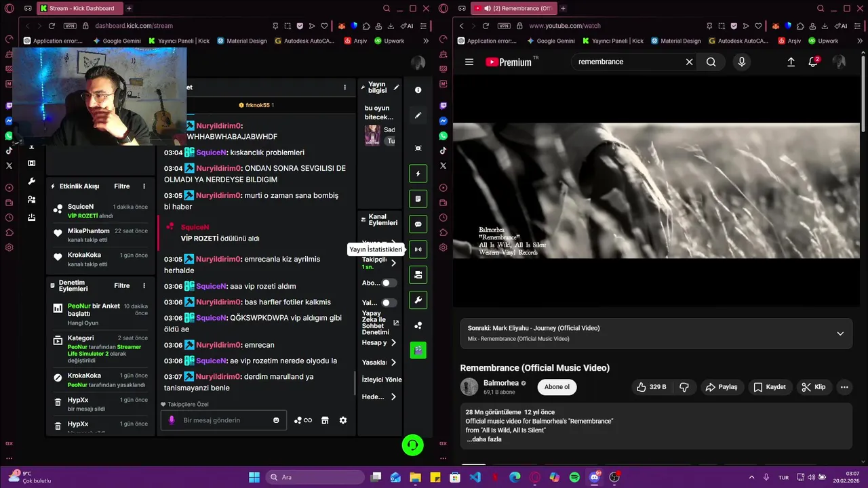This screenshot has width=868, height=488.
Task: Open WhatsApp in the right Opera sidebar
Action: point(443,136)
